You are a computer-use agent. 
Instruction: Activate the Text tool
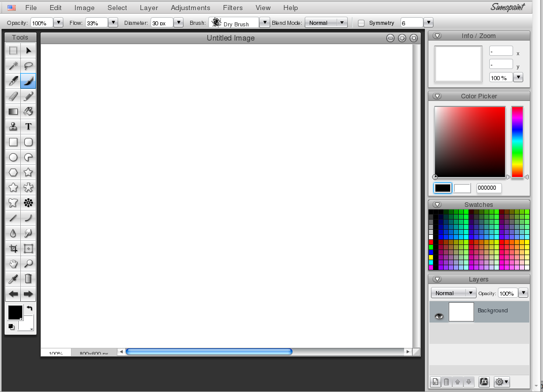pos(28,127)
